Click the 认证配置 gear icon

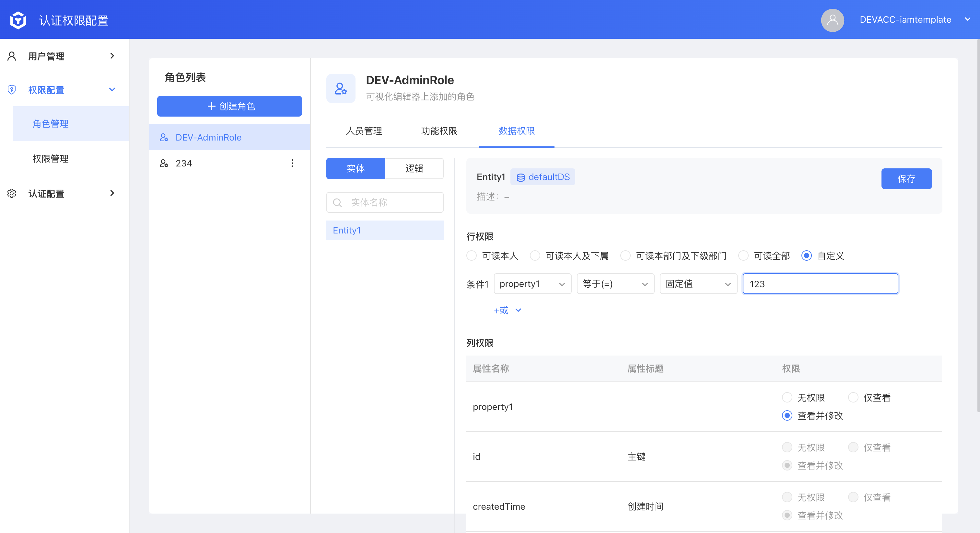click(x=12, y=193)
